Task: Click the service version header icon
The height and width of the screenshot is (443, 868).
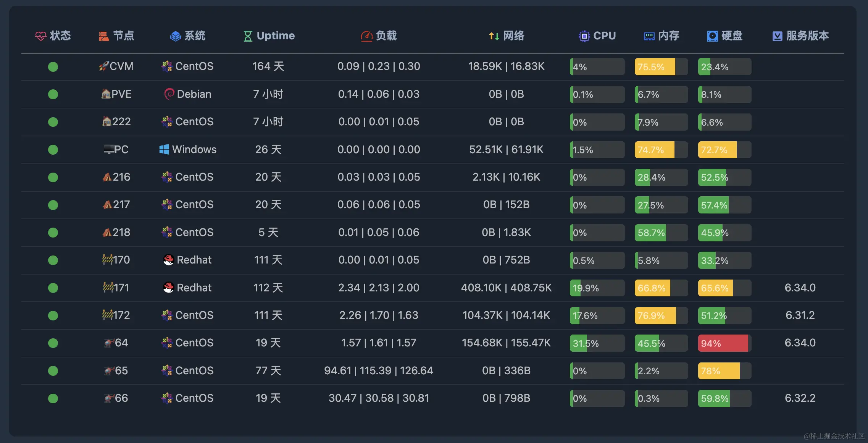Action: point(777,36)
